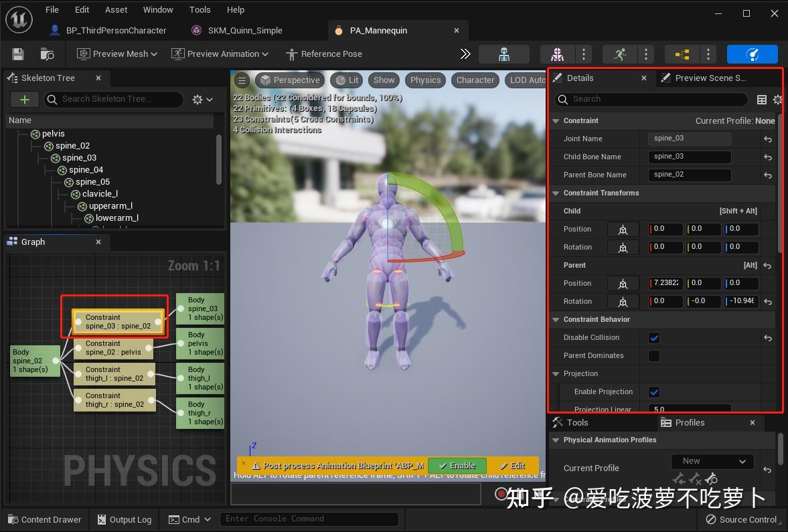Open the Skeleton editor mannequin icon
Image resolution: width=788 pixels, height=532 pixels.
tap(556, 54)
